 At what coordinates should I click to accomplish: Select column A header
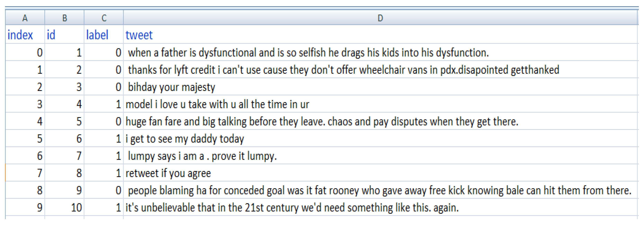click(25, 18)
